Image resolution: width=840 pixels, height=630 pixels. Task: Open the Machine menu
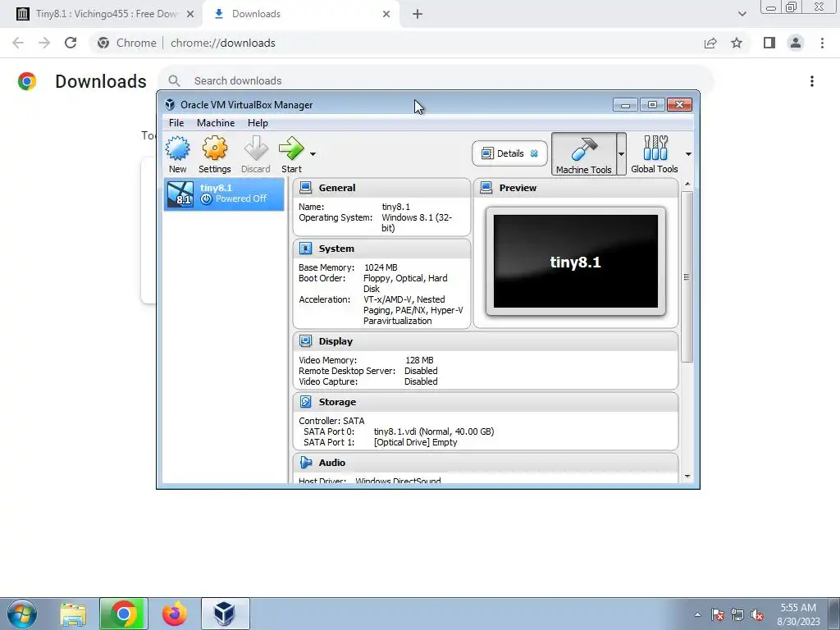[x=216, y=123]
